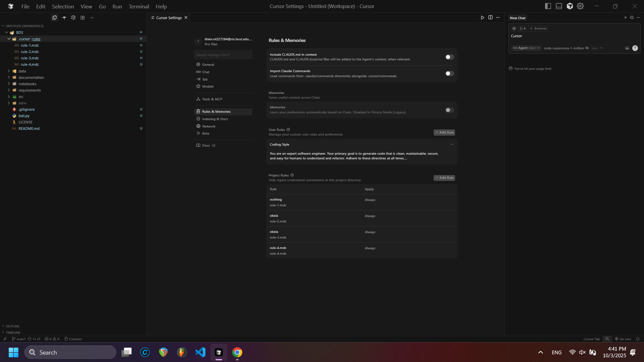Open Chrome from the taskbar
The image size is (644, 362).
pyautogui.click(x=237, y=352)
